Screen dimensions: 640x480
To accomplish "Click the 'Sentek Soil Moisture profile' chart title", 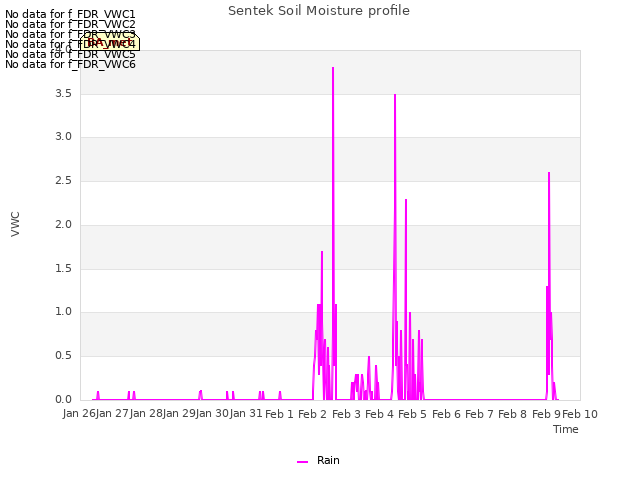I will [319, 11].
